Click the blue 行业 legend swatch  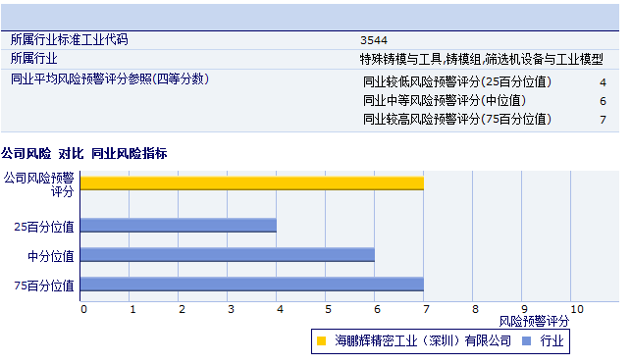526,341
